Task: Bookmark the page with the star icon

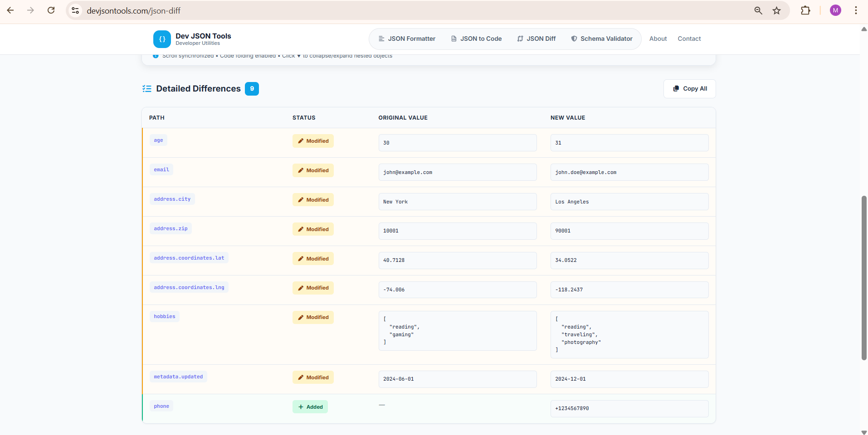Action: [x=776, y=10]
